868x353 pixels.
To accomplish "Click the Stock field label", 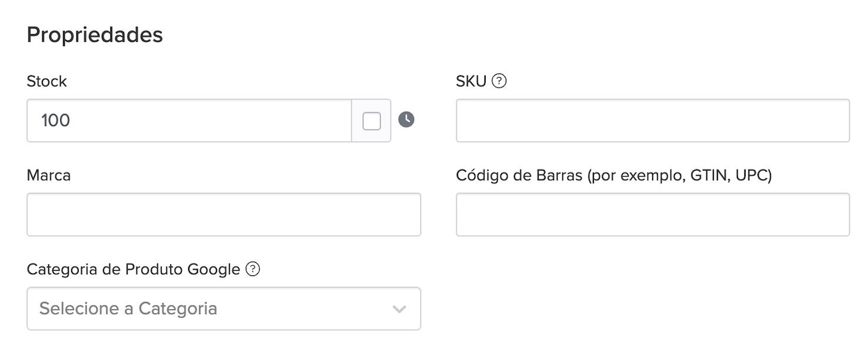I will click(x=47, y=82).
